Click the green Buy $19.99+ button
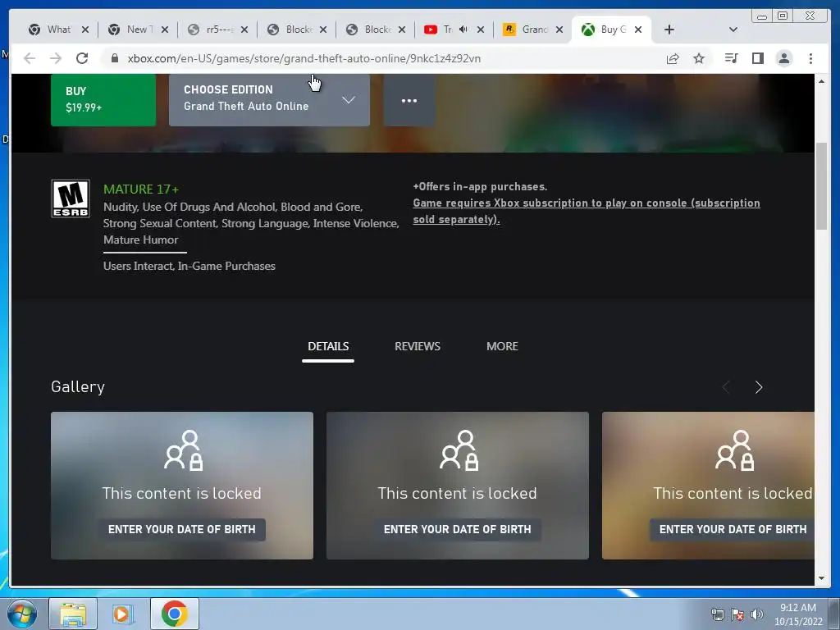This screenshot has height=630, width=840. click(x=103, y=100)
